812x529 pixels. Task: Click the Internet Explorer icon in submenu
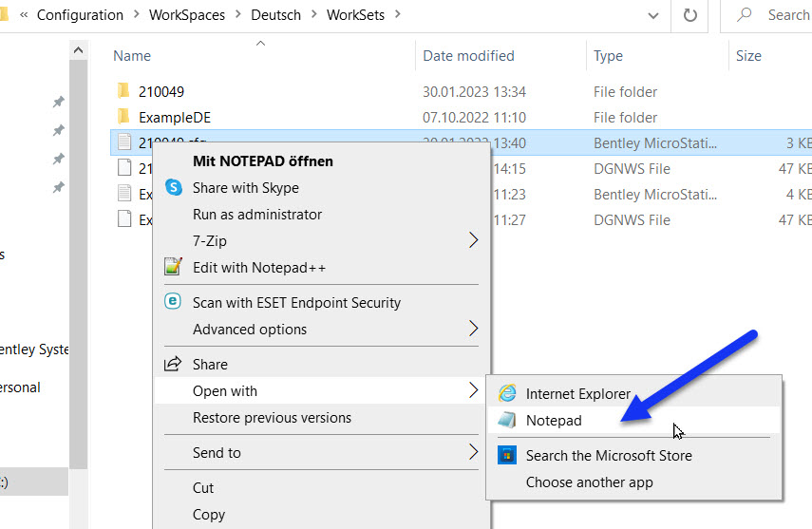tap(508, 393)
